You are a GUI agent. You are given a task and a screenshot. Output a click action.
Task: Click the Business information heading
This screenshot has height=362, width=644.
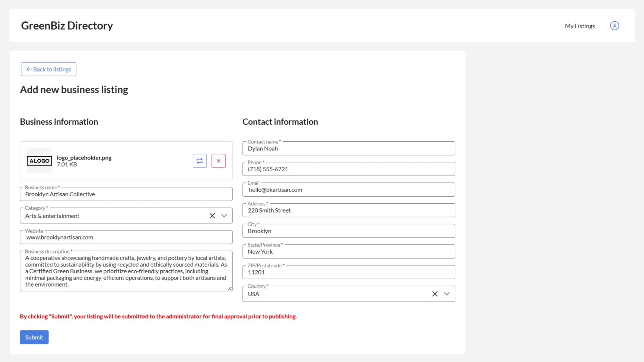point(59,122)
